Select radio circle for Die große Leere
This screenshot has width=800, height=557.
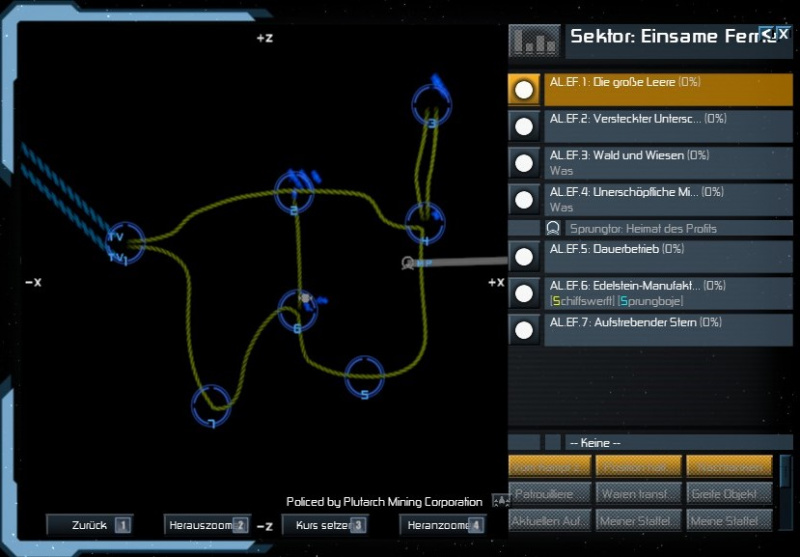pyautogui.click(x=524, y=89)
